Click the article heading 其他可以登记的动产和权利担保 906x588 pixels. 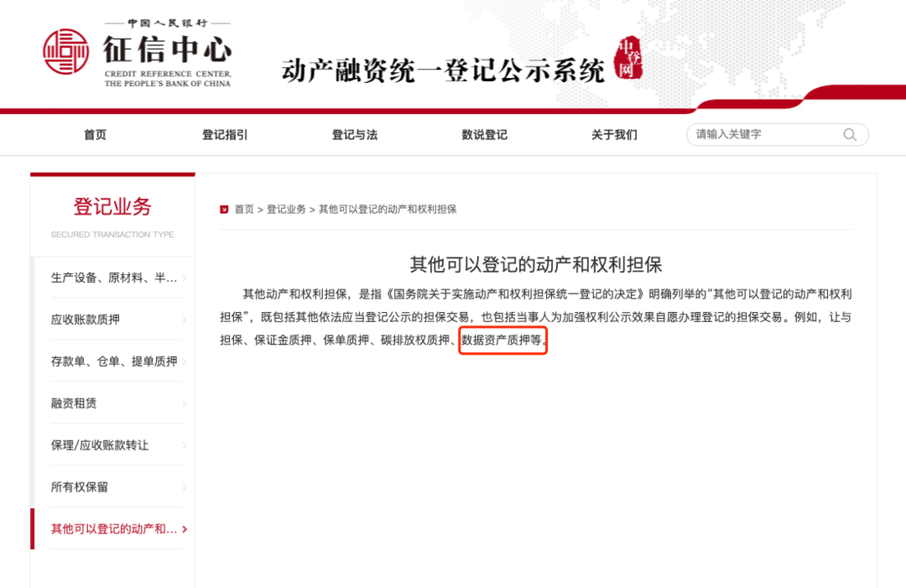(535, 264)
